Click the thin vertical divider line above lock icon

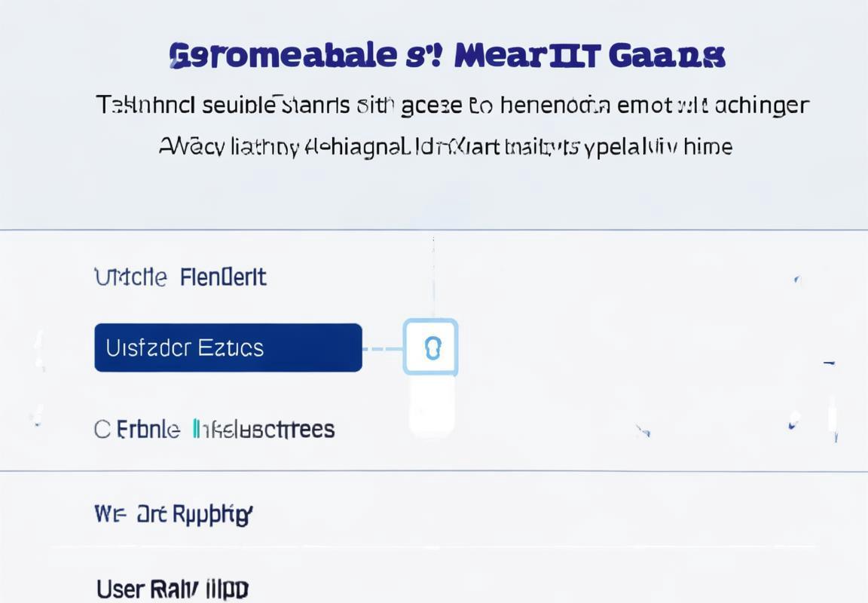click(433, 277)
